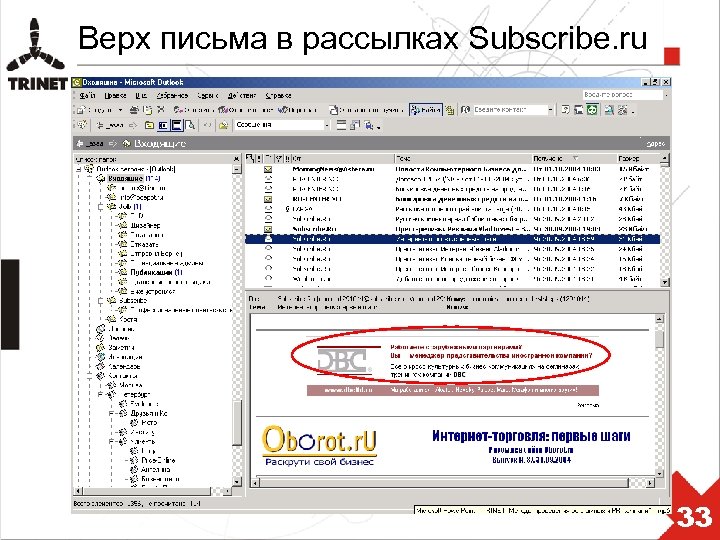Click the folder tree vertical scrollbar thumb

click(x=237, y=422)
